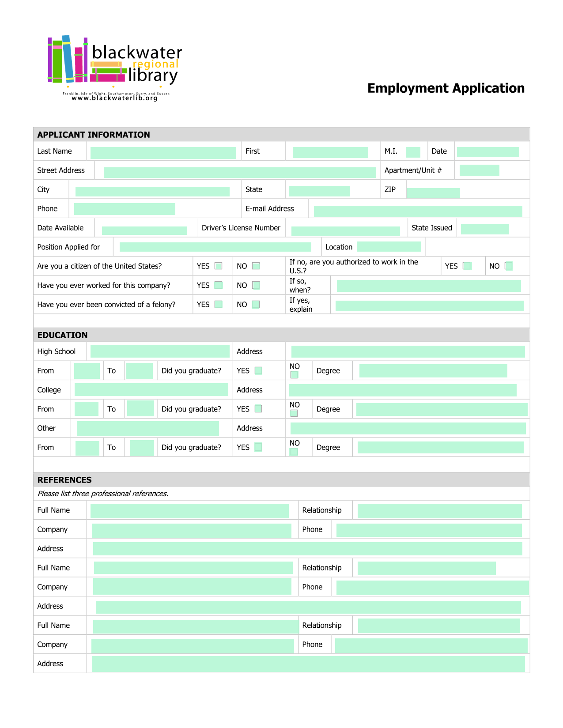This screenshot has width=563, height=728.
Task: Click the College Address field
Action: [x=403, y=390]
